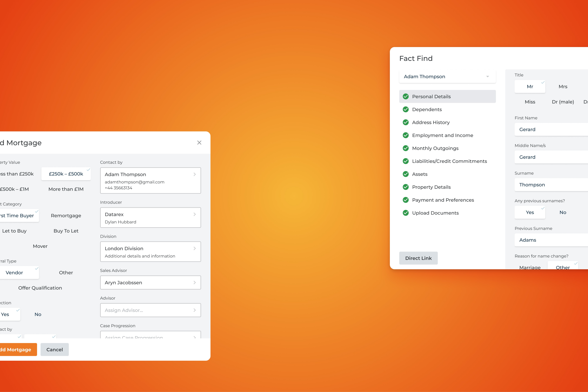Select the Mrs title option
The image size is (588, 392).
click(x=563, y=86)
